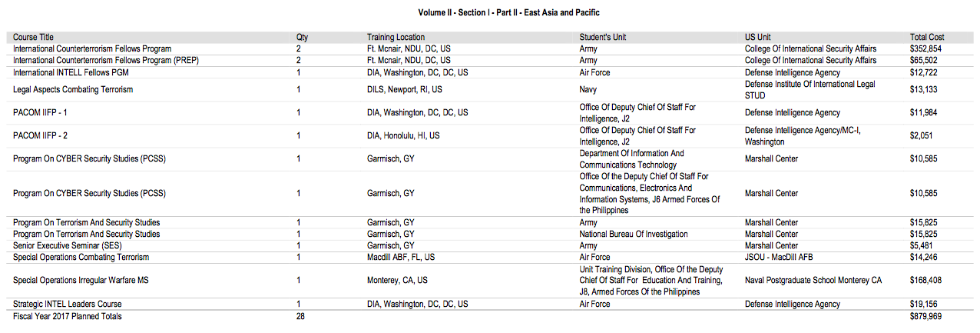Select the "Total Cost" column header
Screen dimensions: 980x333
927,37
